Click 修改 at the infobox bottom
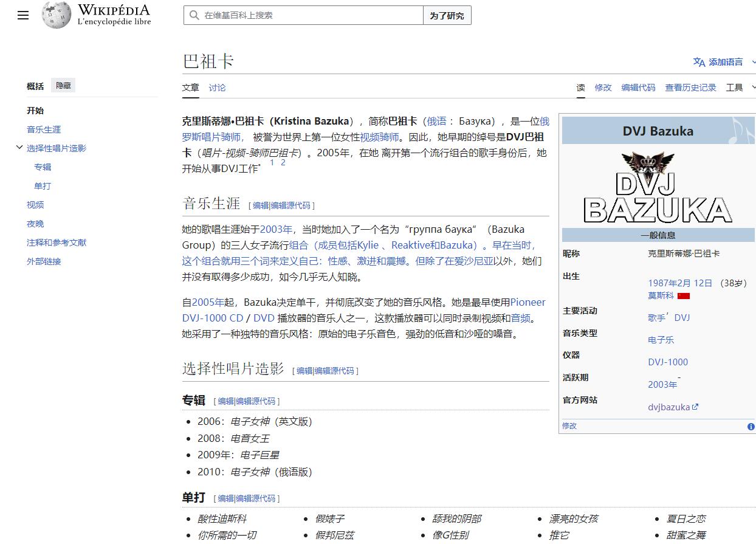This screenshot has width=756, height=544. pos(569,426)
